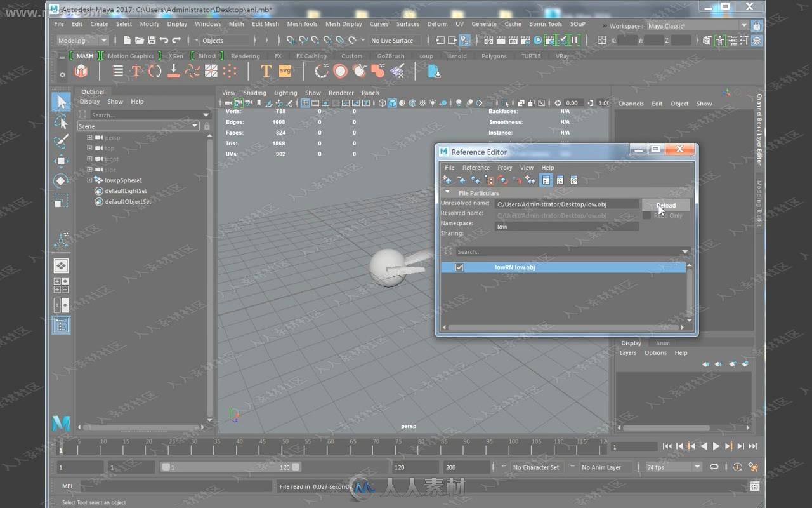Open Proxy menu in Reference Editor
This screenshot has height=508, width=812.
click(x=505, y=168)
